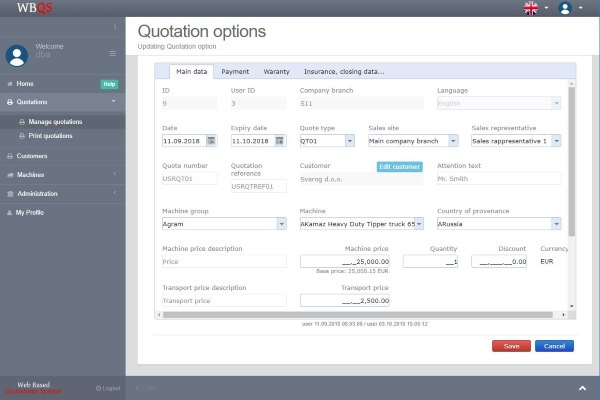Click the Save button
The image size is (600, 400).
pos(511,346)
